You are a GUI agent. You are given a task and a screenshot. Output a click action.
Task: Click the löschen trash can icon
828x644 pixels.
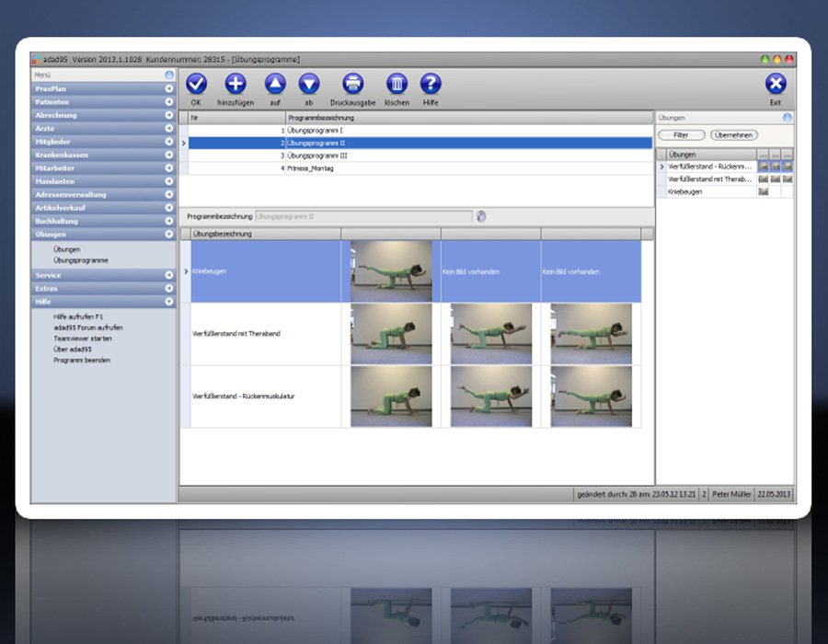pyautogui.click(x=397, y=85)
